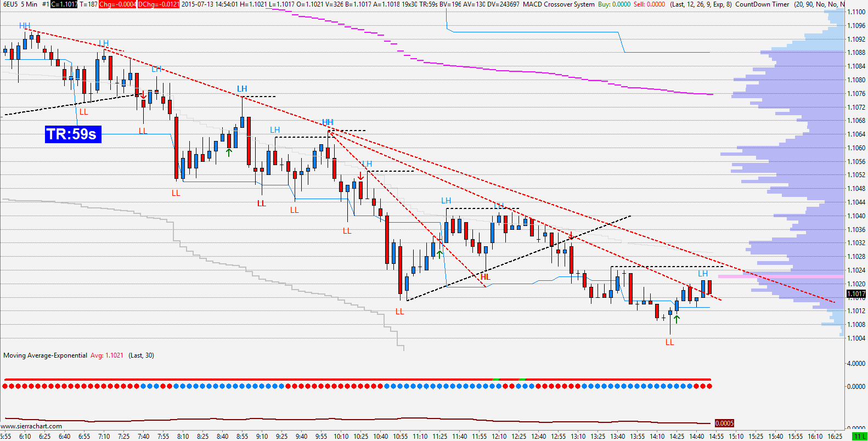Click the 12:10 time on the time axis
This screenshot has width=868, height=441.
point(499,437)
